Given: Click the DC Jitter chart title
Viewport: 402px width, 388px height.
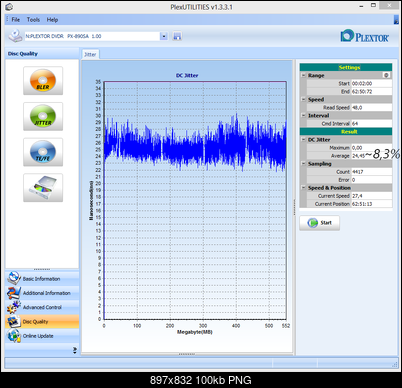Looking at the screenshot, I should (x=187, y=76).
